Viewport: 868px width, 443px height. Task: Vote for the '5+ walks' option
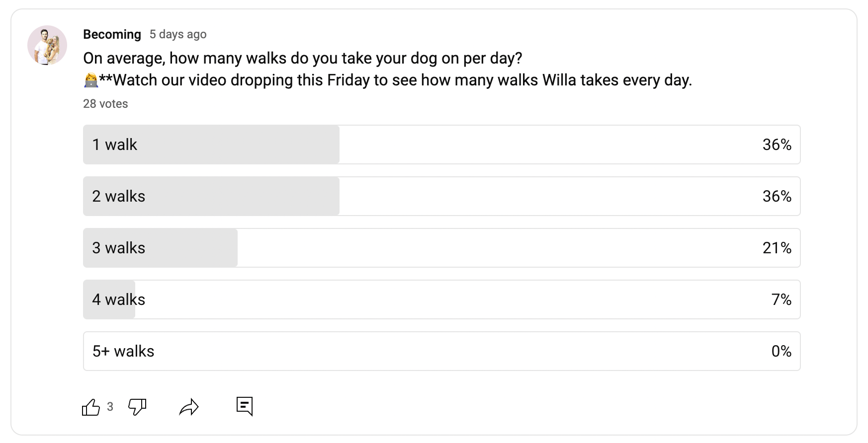(x=441, y=351)
